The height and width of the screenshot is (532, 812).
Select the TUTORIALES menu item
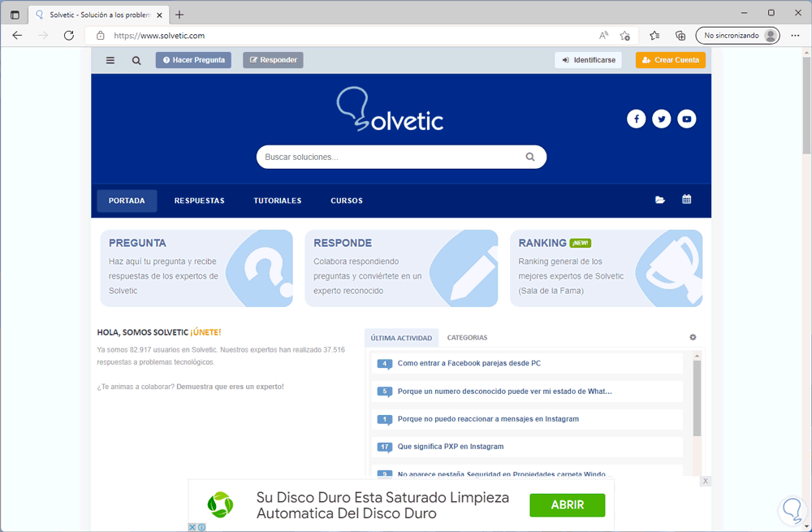pyautogui.click(x=278, y=201)
